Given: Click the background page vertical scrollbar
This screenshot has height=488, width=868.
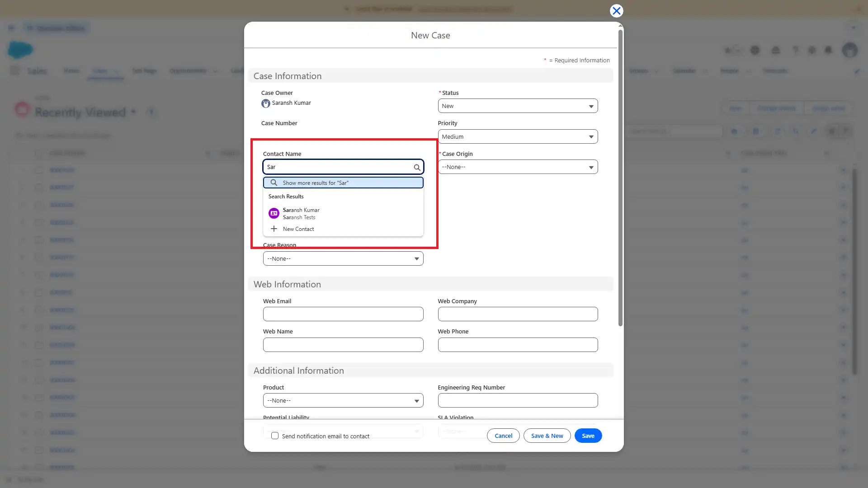Looking at the screenshot, I should point(854,271).
